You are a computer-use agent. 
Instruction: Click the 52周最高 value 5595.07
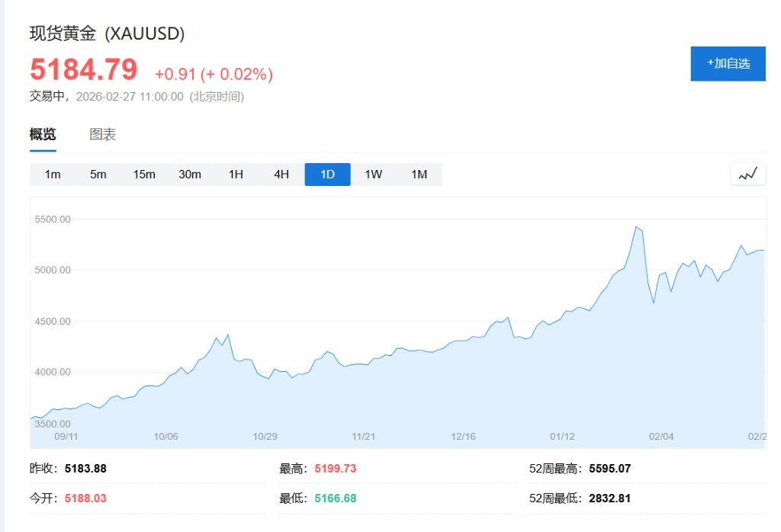point(609,469)
